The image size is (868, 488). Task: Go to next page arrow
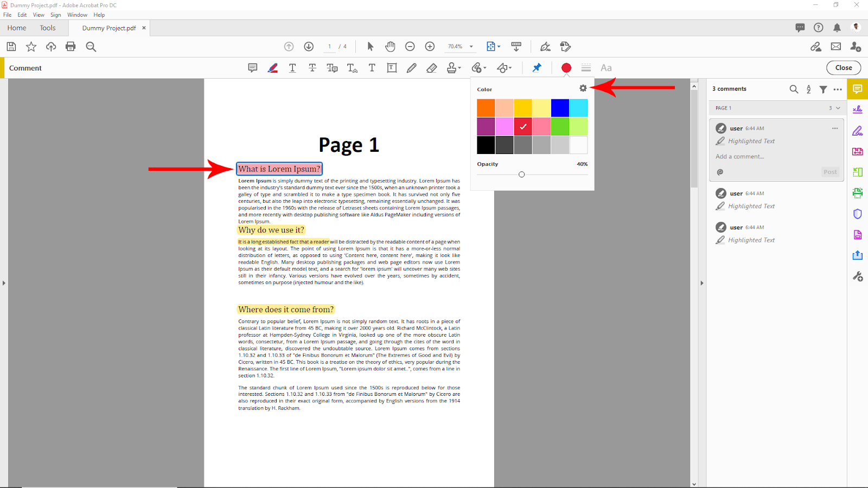(309, 47)
